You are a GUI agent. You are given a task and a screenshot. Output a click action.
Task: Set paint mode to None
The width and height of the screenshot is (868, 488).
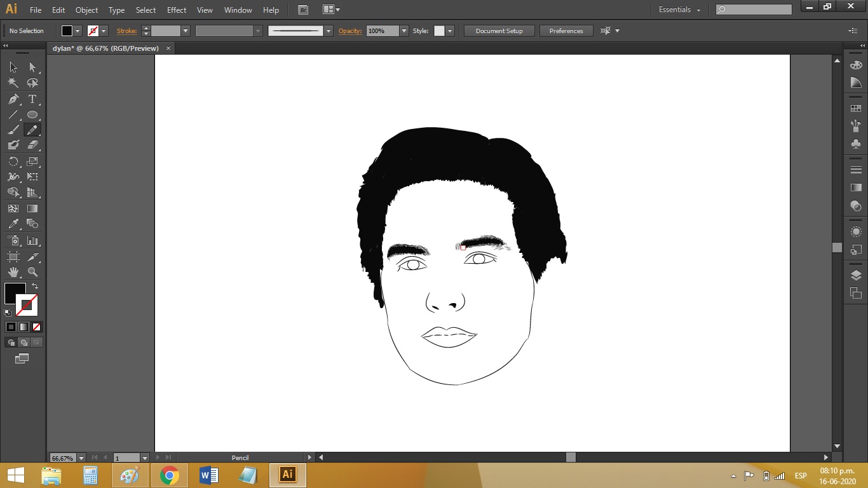click(x=36, y=327)
